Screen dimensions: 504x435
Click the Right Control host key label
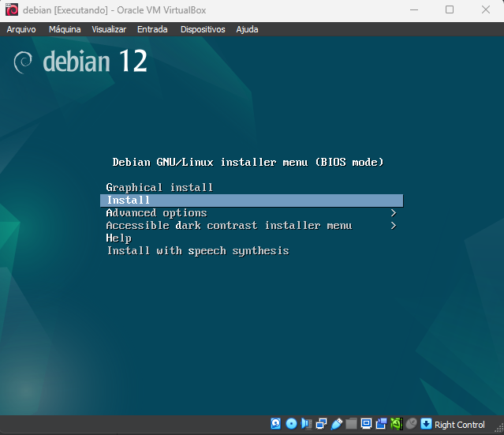click(459, 425)
